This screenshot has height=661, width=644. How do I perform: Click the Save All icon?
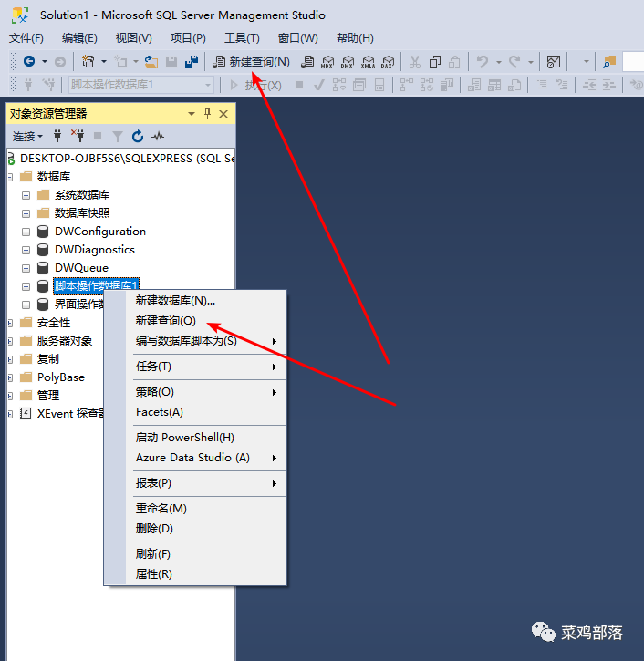pyautogui.click(x=192, y=62)
